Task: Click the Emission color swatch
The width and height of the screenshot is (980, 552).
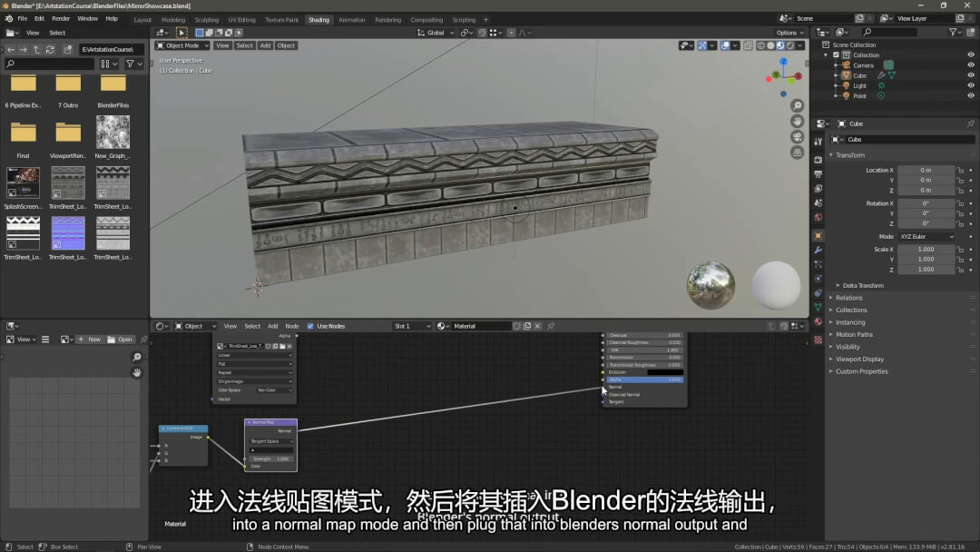Action: click(x=665, y=372)
